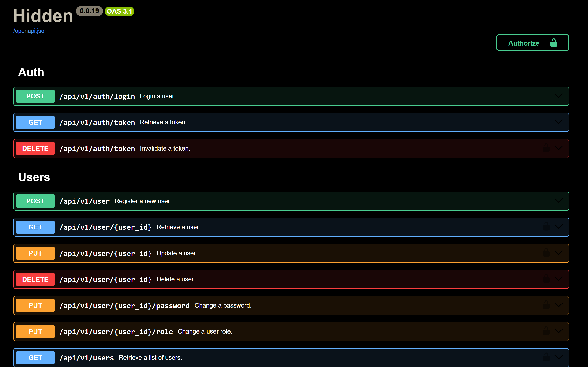This screenshot has height=367, width=588.
Task: Click the GET badge for /api/v1/users
Action: pos(35,358)
